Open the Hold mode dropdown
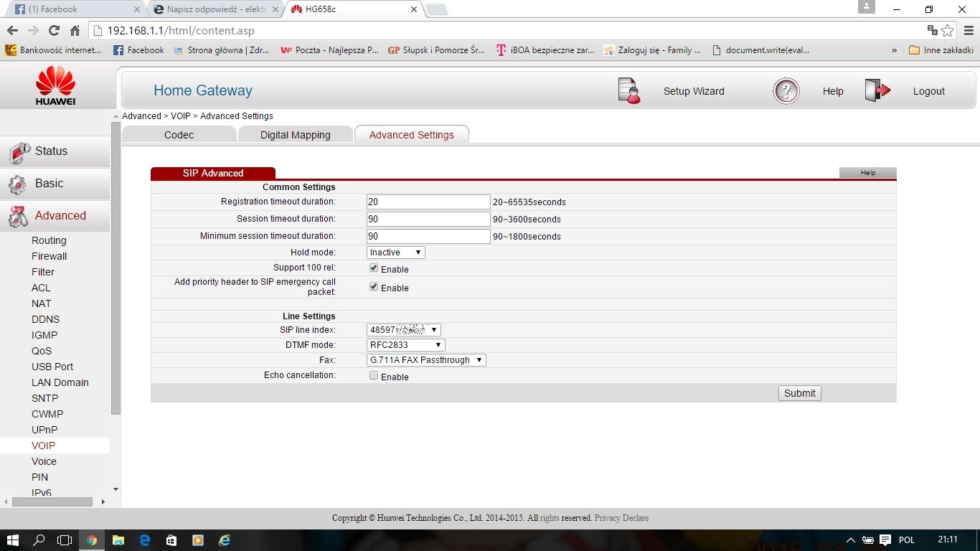 [396, 253]
